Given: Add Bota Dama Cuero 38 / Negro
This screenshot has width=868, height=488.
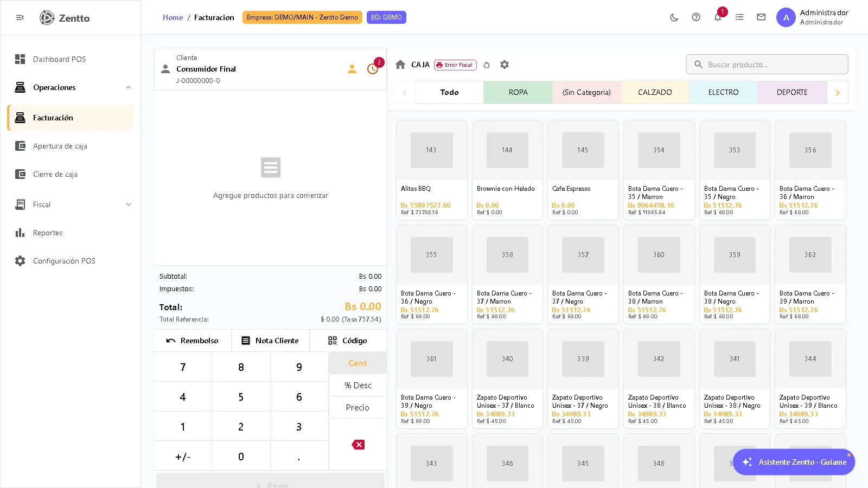Looking at the screenshot, I should tap(735, 274).
